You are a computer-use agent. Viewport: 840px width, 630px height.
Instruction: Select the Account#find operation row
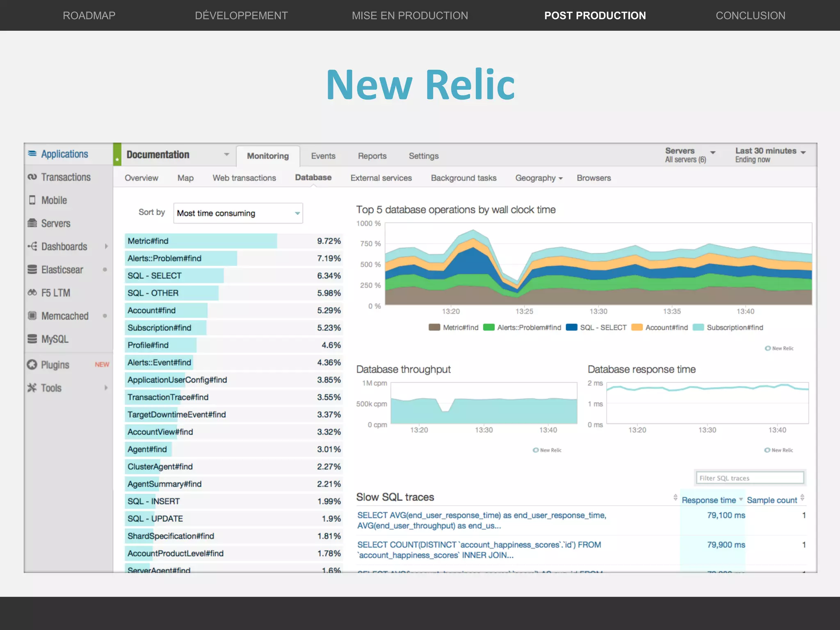coord(233,310)
